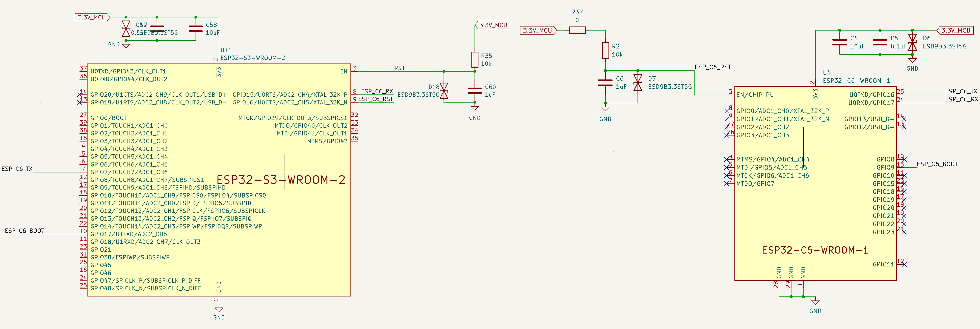This screenshot has width=980, height=329.
Task: Click the D18 reference text
Action: click(434, 87)
